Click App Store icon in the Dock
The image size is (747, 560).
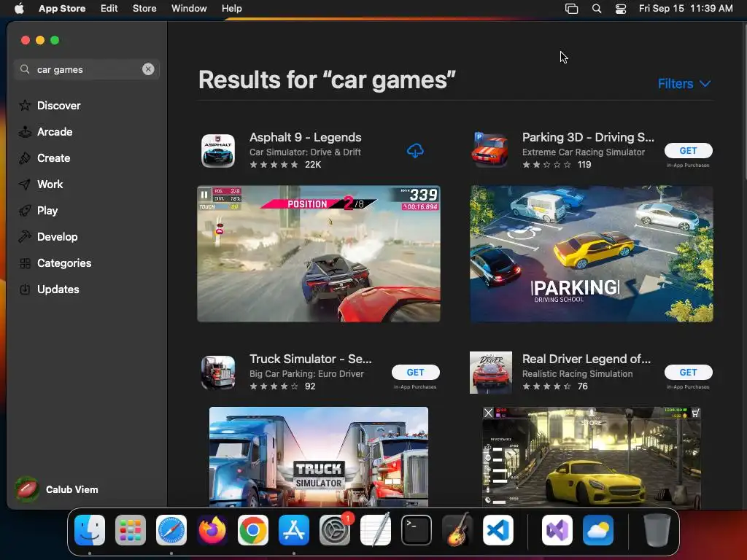pyautogui.click(x=294, y=530)
